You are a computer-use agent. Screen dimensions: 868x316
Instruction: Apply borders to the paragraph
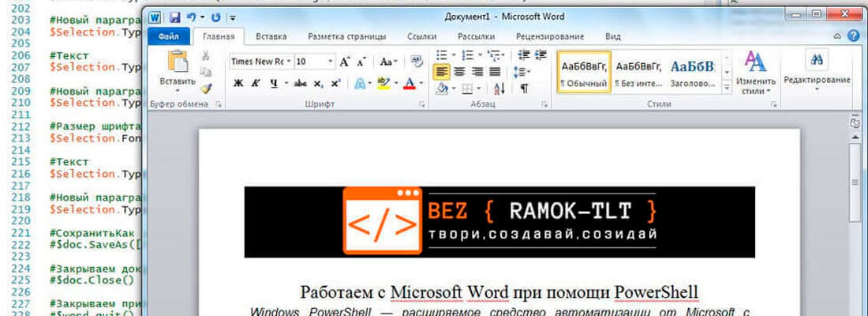(x=467, y=88)
